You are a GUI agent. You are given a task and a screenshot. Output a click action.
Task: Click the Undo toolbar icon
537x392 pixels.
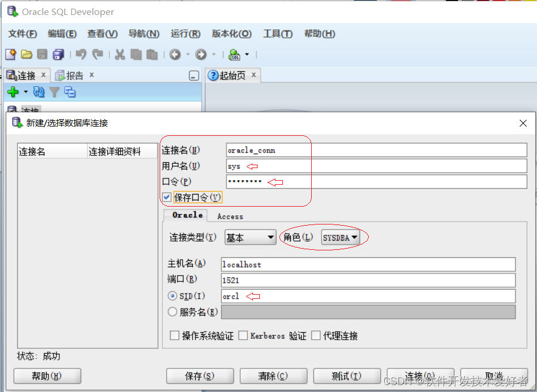click(81, 54)
